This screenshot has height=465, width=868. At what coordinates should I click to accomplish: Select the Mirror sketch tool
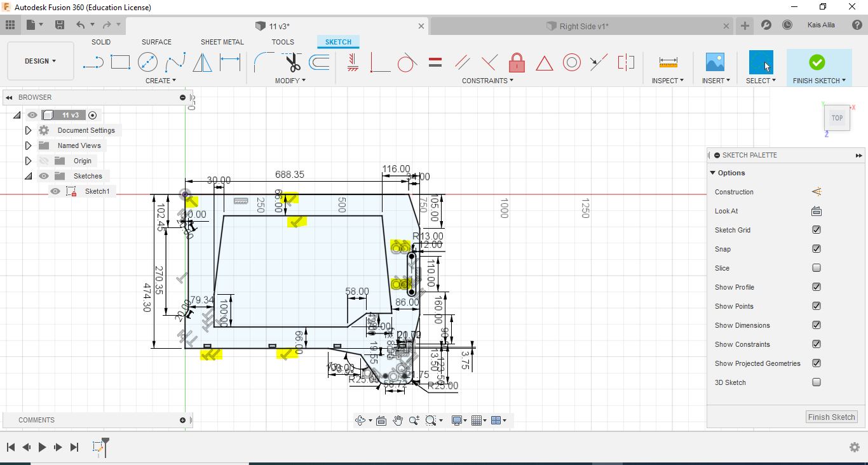coord(202,62)
